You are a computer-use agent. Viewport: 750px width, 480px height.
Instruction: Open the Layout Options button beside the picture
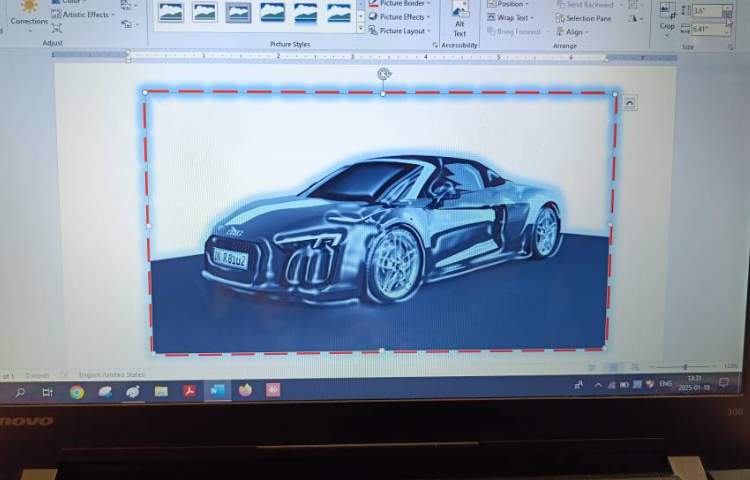click(629, 103)
